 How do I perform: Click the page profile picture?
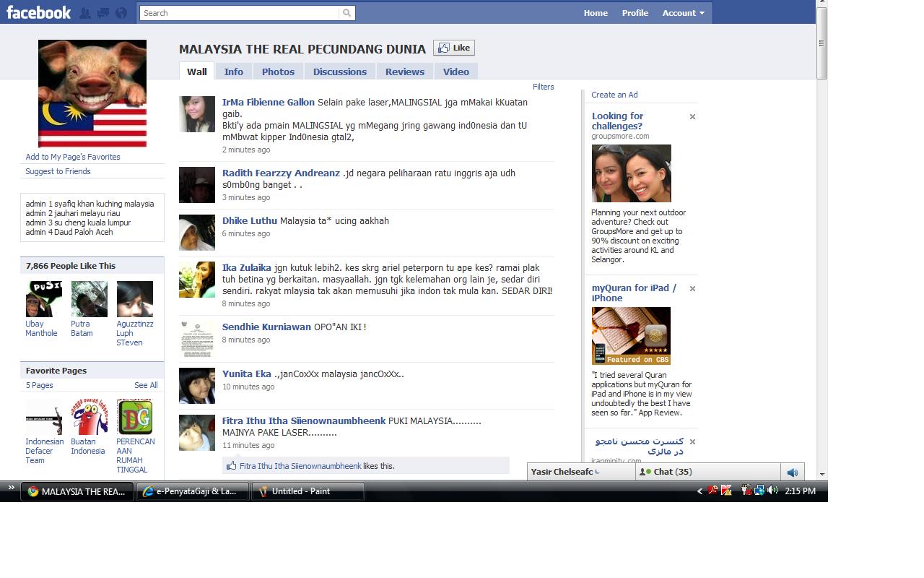pos(92,94)
